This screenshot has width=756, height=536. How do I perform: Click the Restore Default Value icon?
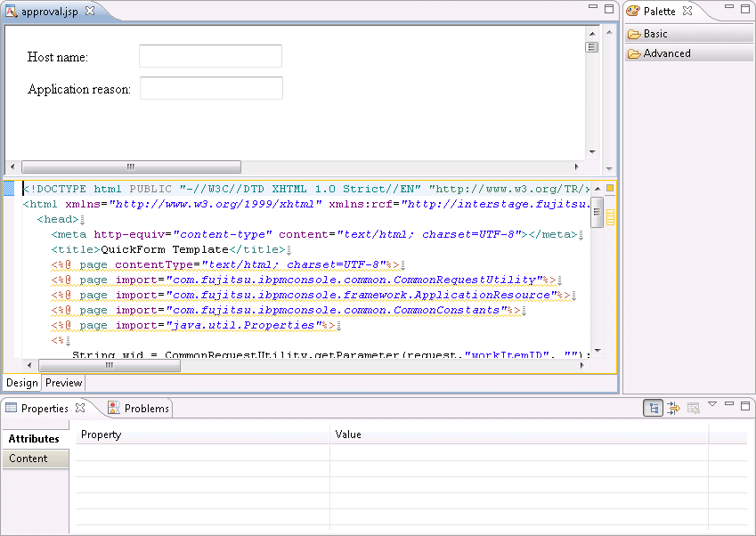694,409
